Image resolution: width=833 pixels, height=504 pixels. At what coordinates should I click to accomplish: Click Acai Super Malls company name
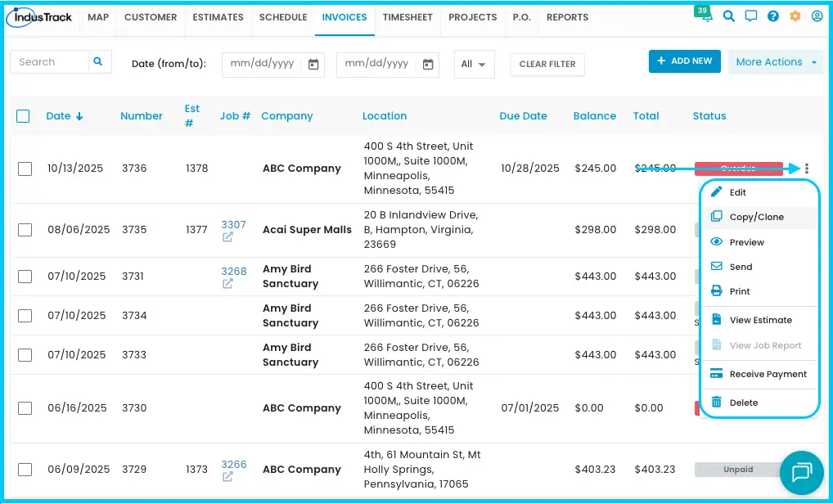307,229
